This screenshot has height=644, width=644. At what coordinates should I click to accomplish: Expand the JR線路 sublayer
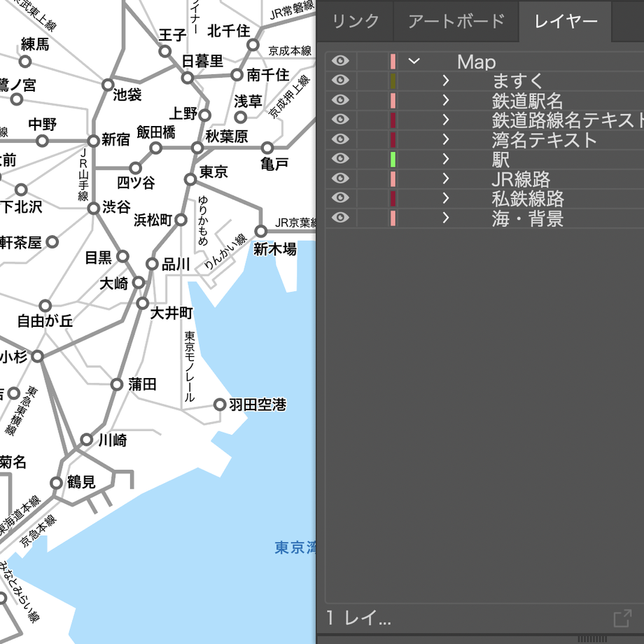click(446, 178)
